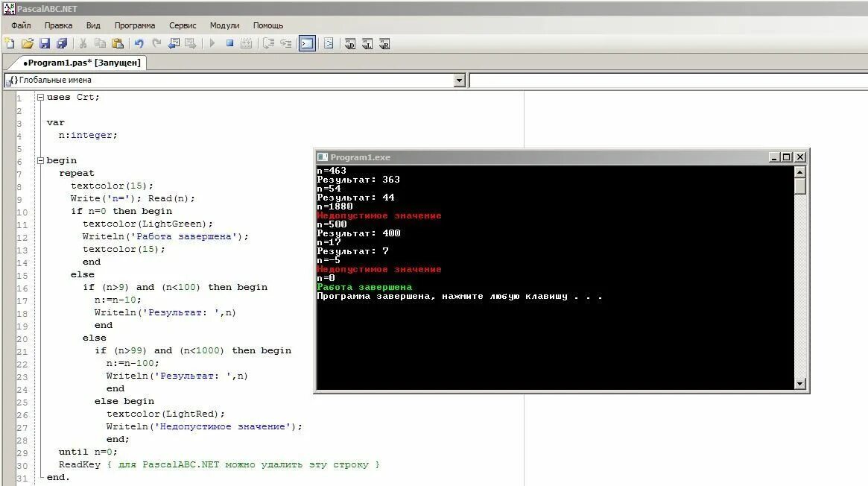Screen dimensions: 868x486
Task: Click the 'Write('n='); Read(n);' code line
Action: [133, 198]
